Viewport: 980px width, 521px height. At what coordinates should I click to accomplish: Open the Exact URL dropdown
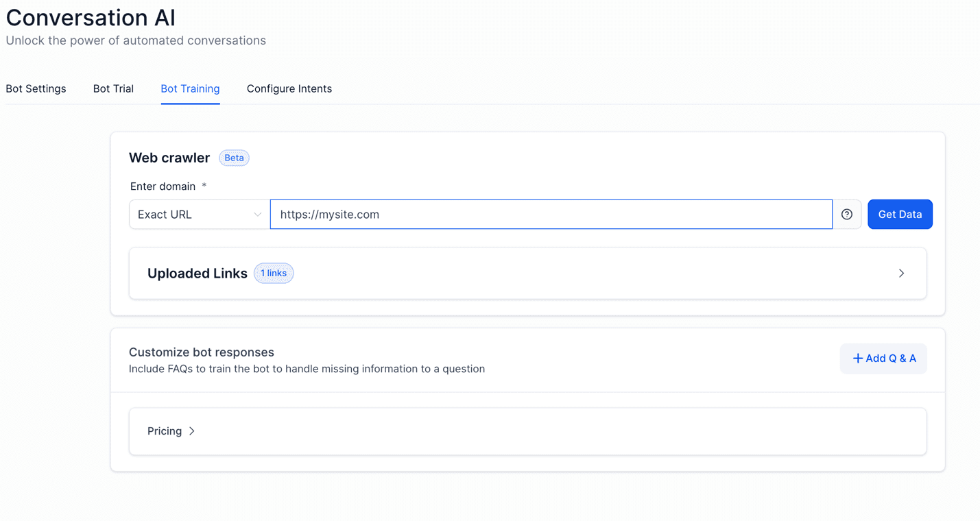coord(199,214)
